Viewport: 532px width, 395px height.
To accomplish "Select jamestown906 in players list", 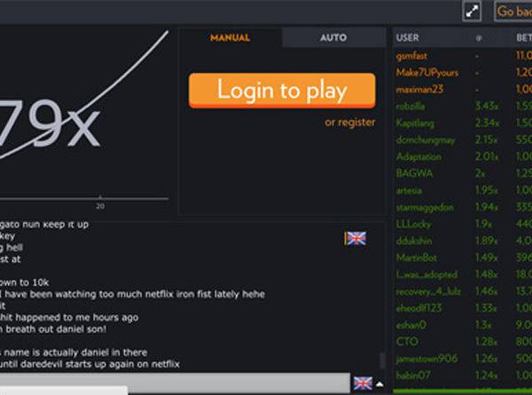I will [x=426, y=358].
